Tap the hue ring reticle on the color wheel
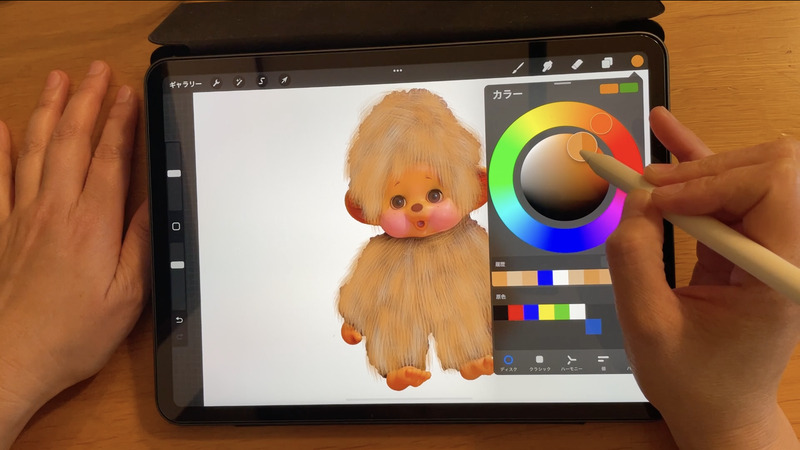This screenshot has height=450, width=800. tap(601, 123)
